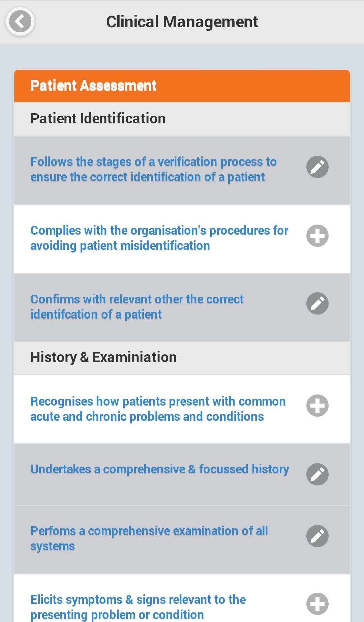The image size is (364, 622).
Task: Open 'Complies with the organisation's procedures' link
Action: [159, 238]
